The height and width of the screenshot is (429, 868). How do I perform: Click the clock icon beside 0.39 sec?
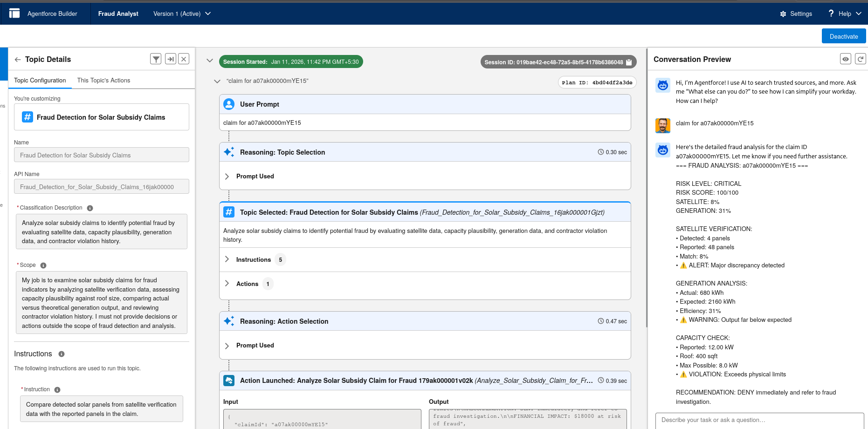[601, 381]
